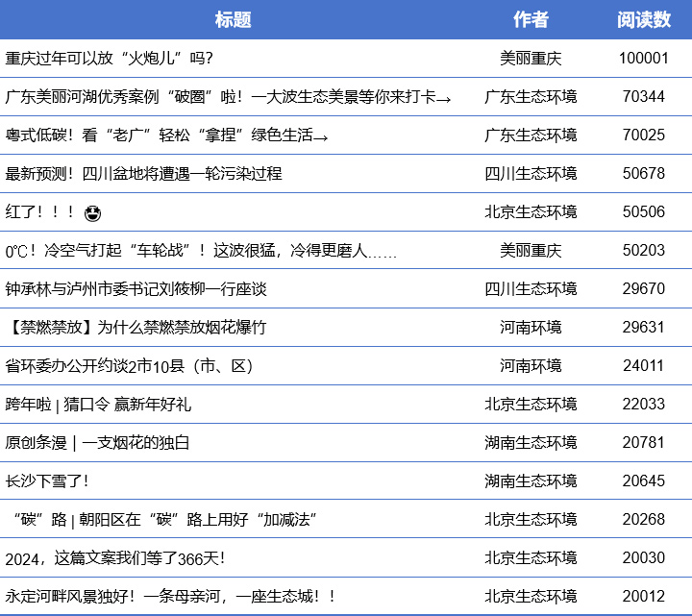Click author 美丽重庆 in the 50203 row
This screenshot has height=616, width=692.
[x=531, y=251]
